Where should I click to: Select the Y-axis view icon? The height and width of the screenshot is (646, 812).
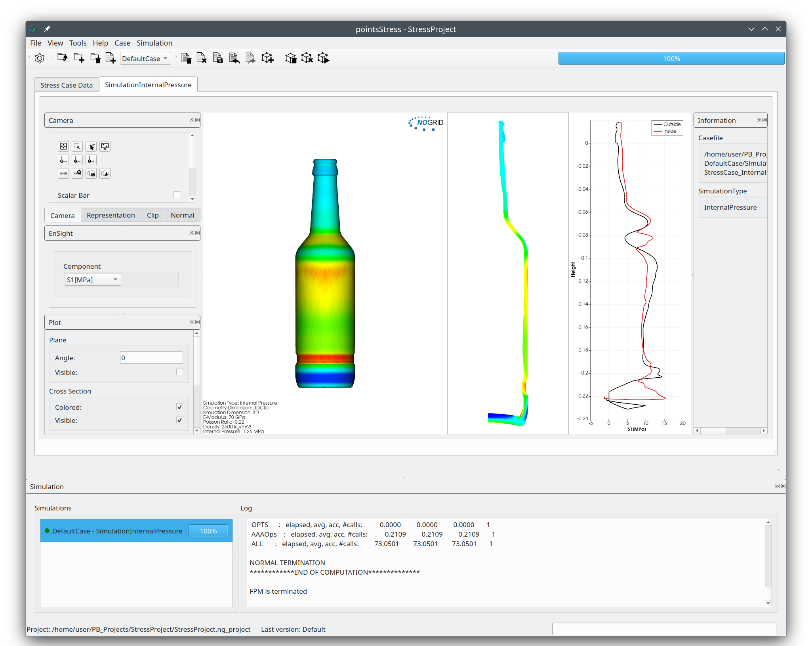click(x=77, y=160)
